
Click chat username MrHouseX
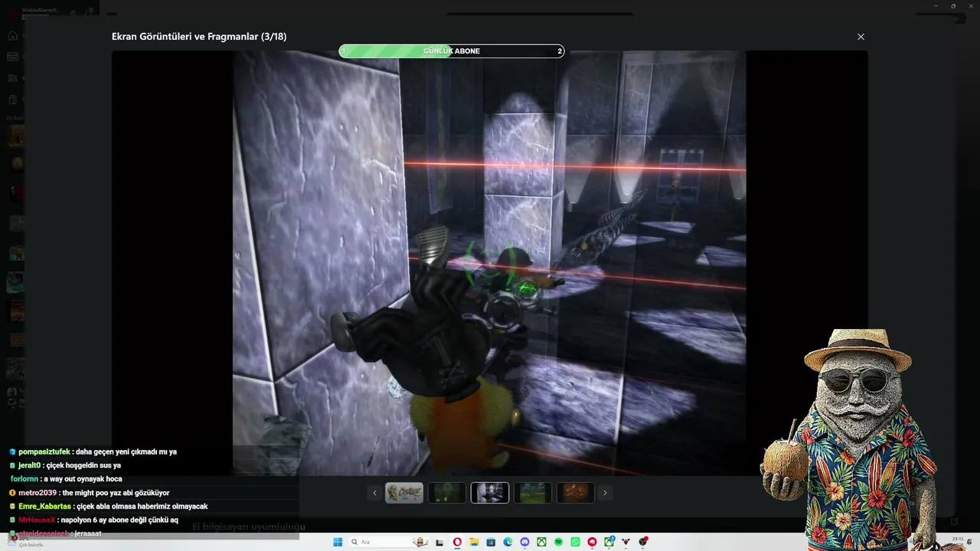(37, 520)
